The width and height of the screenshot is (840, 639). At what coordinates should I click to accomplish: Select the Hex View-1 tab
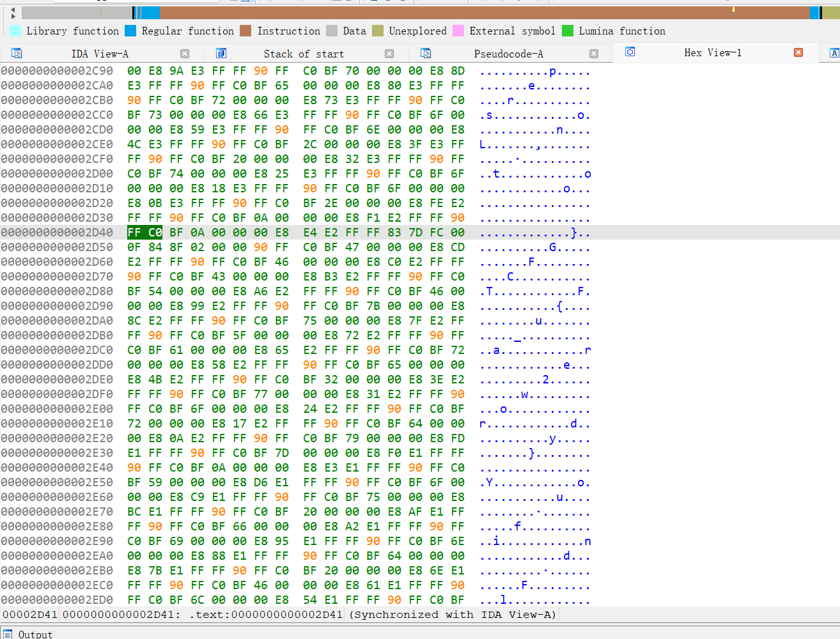tap(713, 52)
